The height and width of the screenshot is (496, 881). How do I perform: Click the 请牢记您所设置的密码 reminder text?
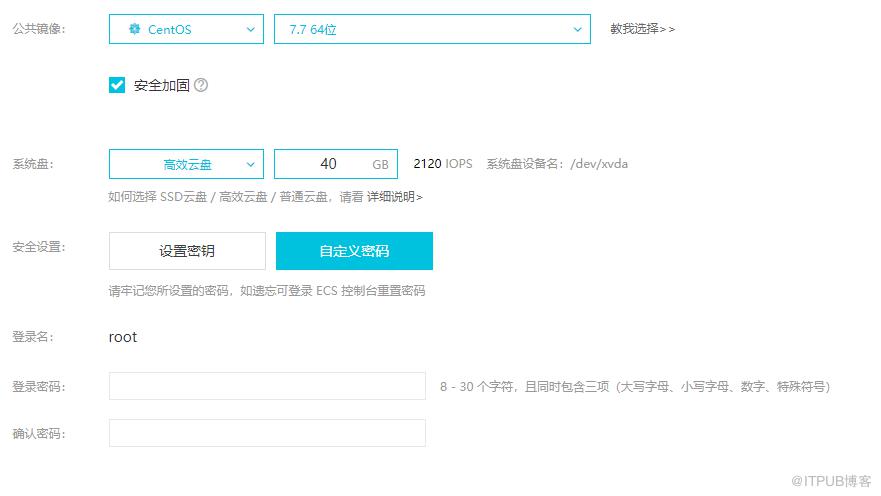click(267, 291)
